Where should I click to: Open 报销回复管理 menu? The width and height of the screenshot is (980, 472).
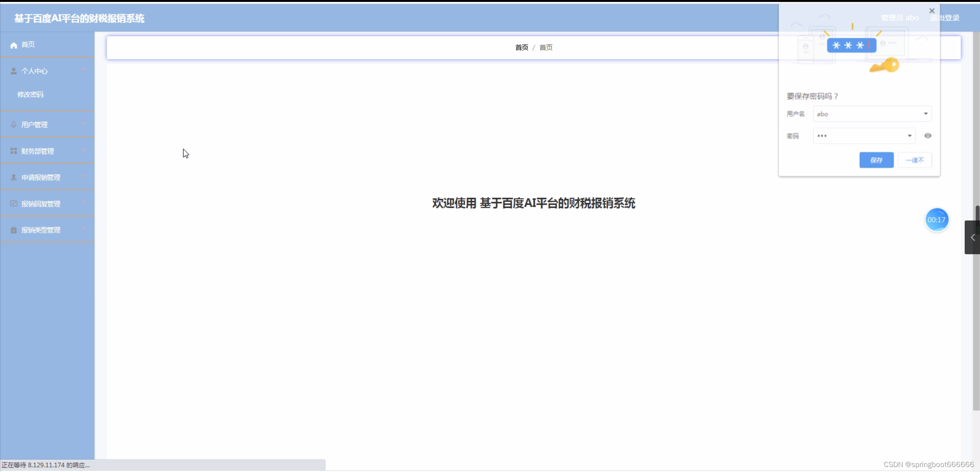pyautogui.click(x=47, y=204)
